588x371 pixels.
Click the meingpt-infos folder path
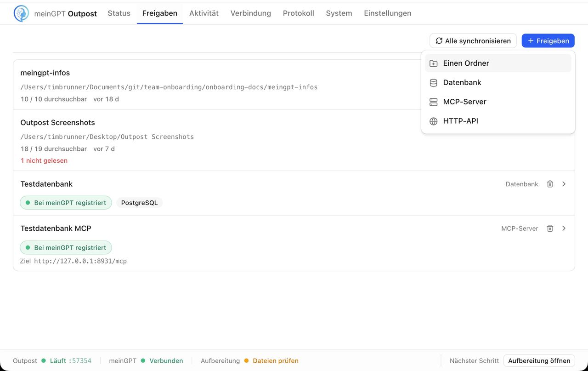(x=169, y=87)
